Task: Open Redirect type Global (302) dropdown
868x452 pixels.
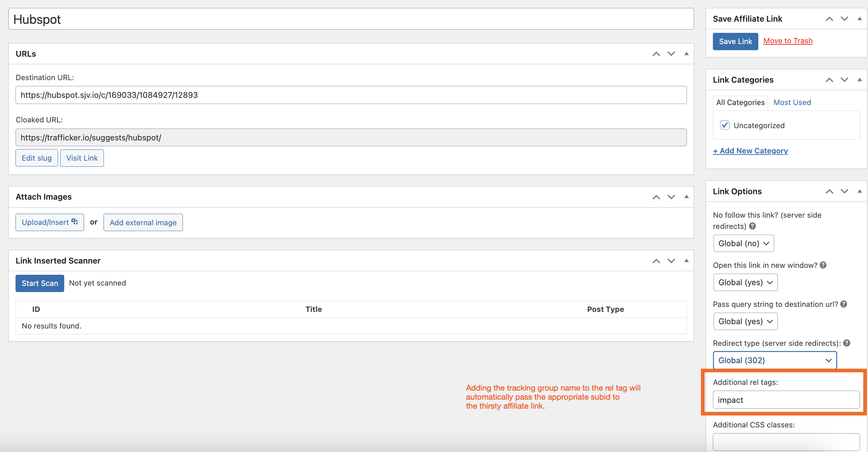Action: pyautogui.click(x=775, y=360)
